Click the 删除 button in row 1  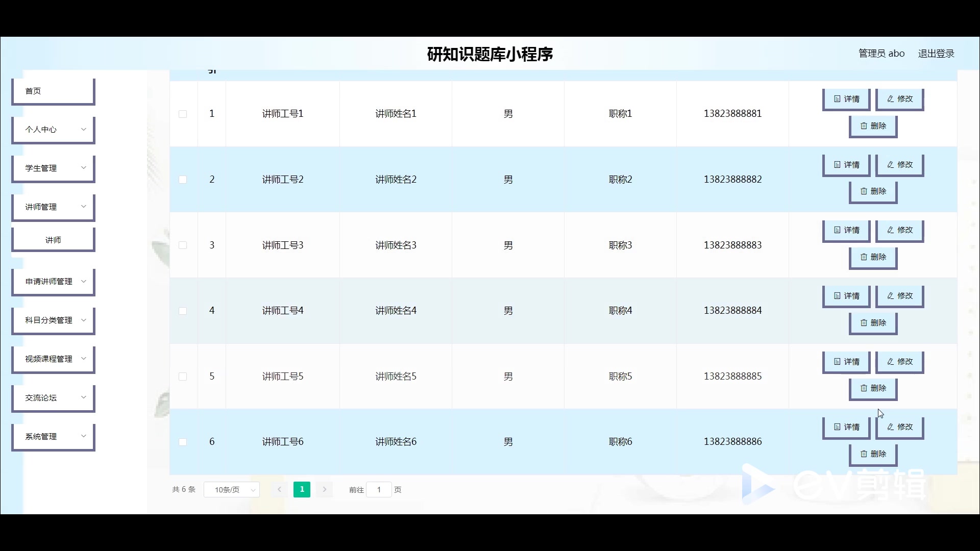[x=873, y=126]
